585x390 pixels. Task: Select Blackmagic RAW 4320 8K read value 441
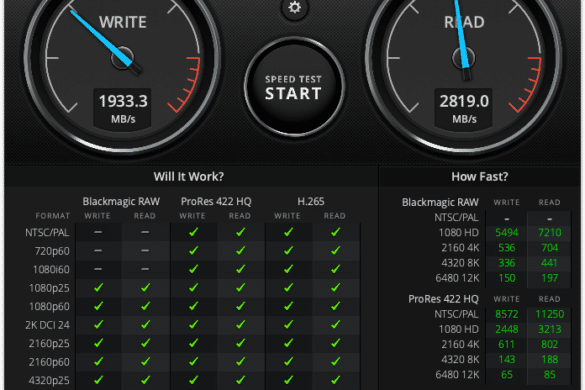[x=550, y=263]
